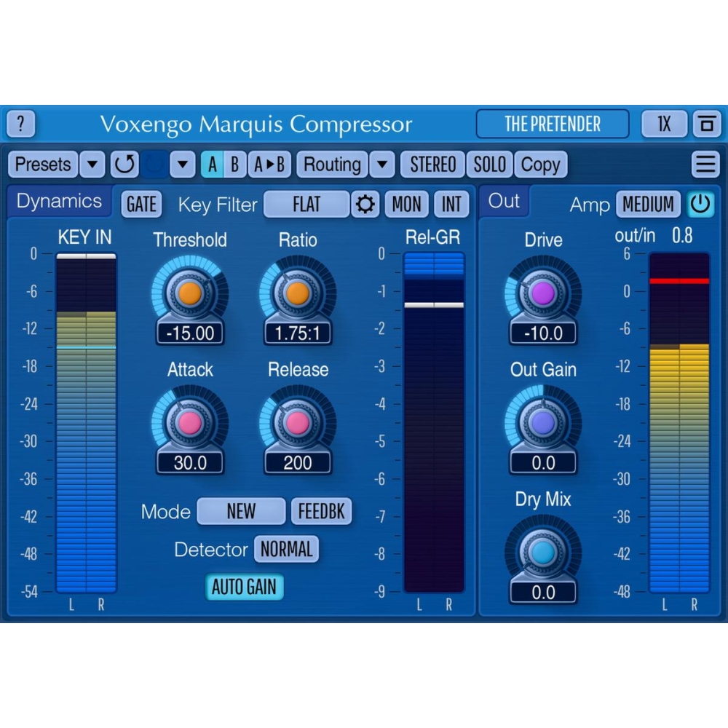The height and width of the screenshot is (728, 728).
Task: Click the KEY IN level meter
Action: tap(86, 423)
